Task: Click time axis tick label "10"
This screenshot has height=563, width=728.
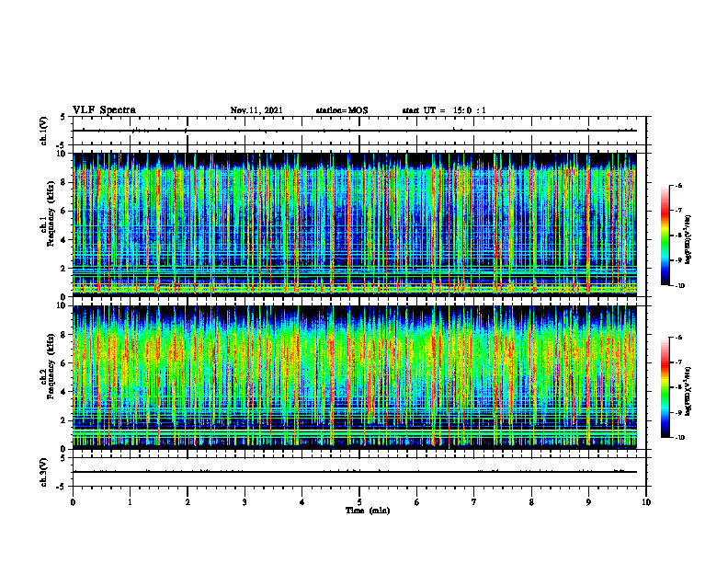Action: click(646, 502)
